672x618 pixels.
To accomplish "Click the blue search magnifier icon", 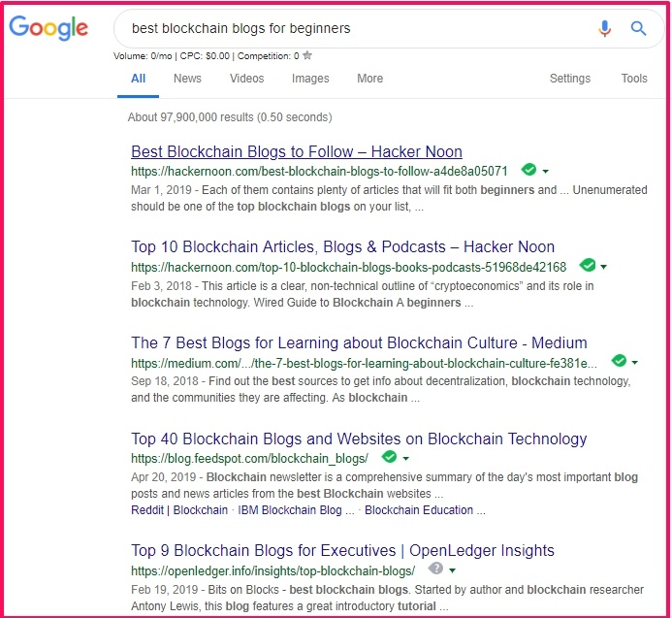I will 638,28.
